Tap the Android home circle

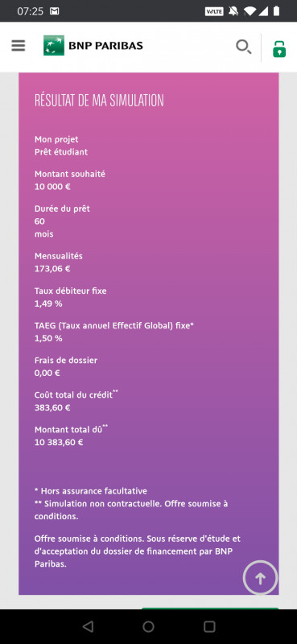click(x=148, y=626)
